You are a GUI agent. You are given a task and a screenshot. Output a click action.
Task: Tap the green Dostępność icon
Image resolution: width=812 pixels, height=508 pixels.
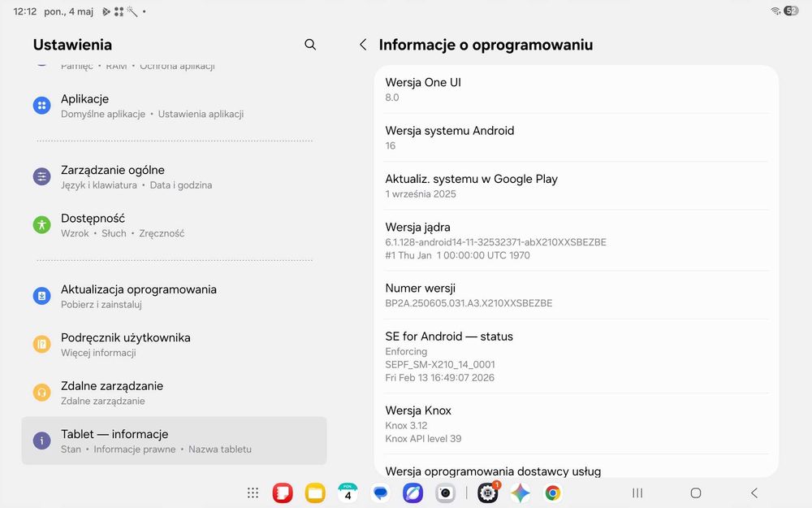pos(42,225)
